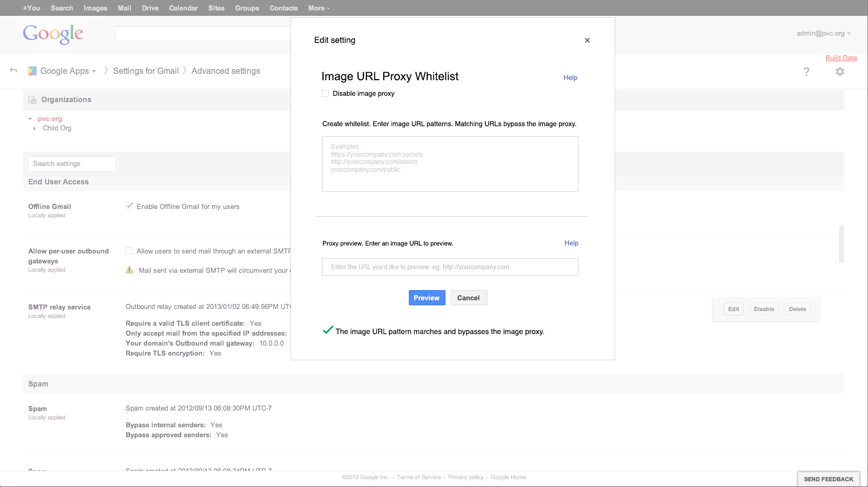Screen dimensions: 868x487
Task: Open Images in the top bar
Action: (x=95, y=8)
